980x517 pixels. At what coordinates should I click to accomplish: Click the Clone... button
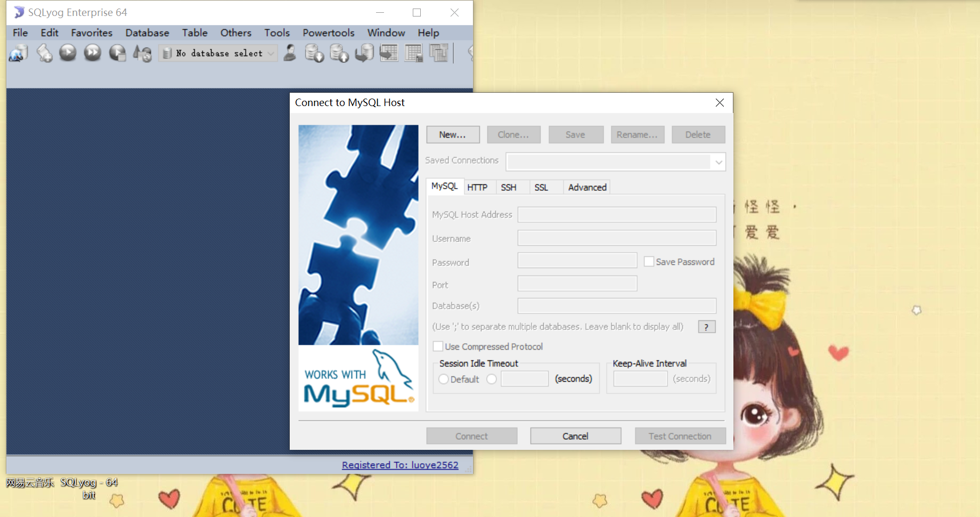(513, 135)
